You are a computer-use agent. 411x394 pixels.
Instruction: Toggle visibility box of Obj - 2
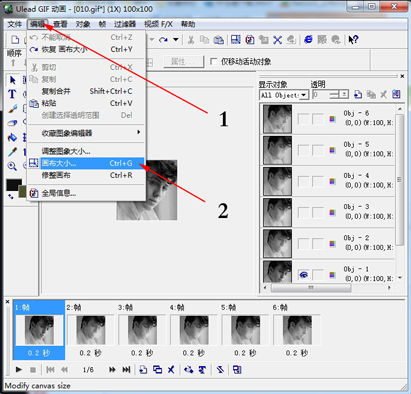click(x=303, y=244)
